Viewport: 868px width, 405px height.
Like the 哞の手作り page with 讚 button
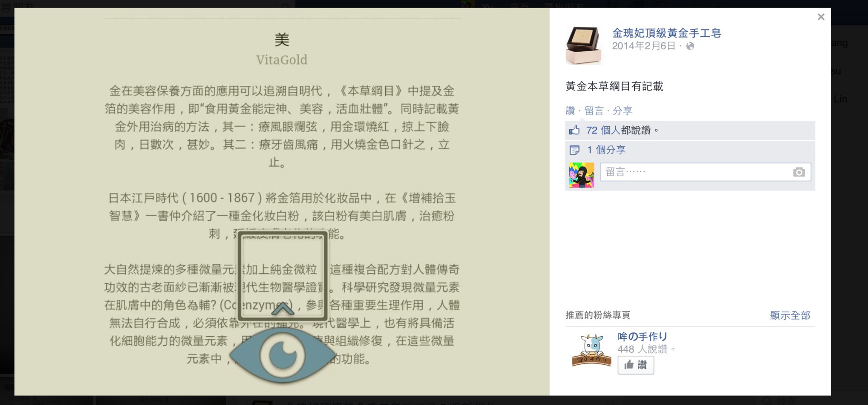pos(636,365)
